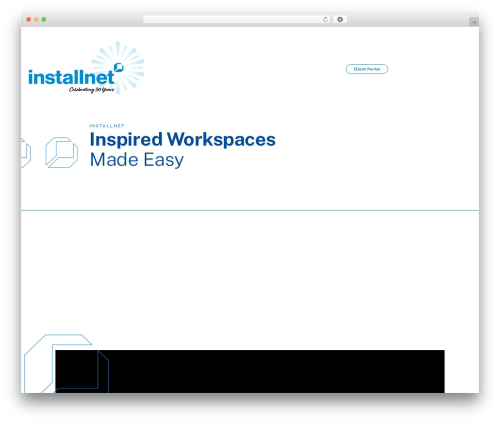Click the installnet logo
The height and width of the screenshot is (423, 500).
click(86, 68)
